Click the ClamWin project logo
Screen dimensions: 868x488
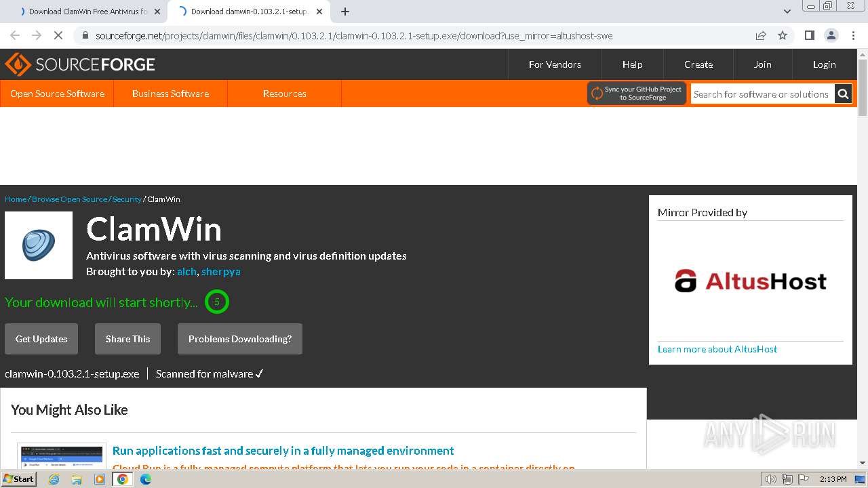[x=39, y=245]
